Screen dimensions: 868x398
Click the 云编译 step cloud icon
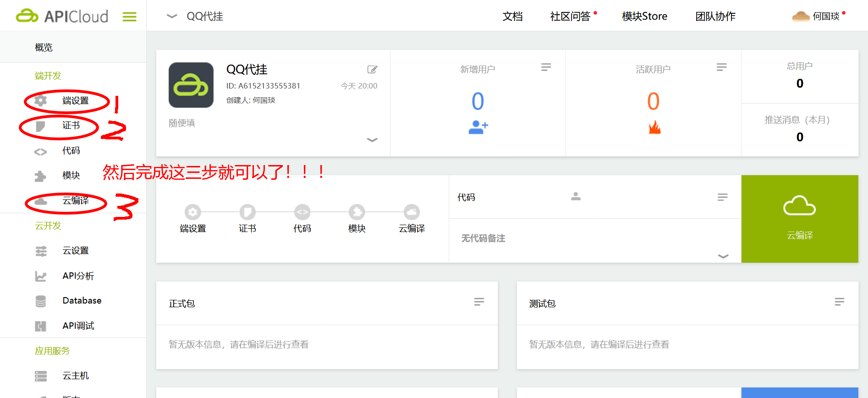coord(412,212)
